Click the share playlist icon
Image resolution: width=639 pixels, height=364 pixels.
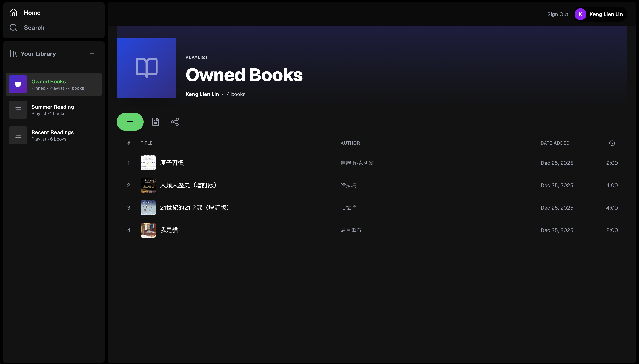tap(175, 122)
